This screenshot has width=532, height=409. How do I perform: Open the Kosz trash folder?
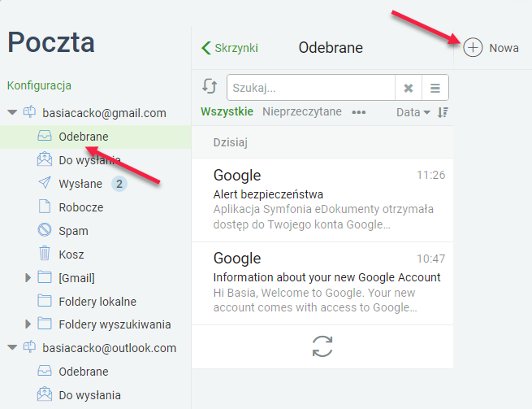tap(71, 255)
